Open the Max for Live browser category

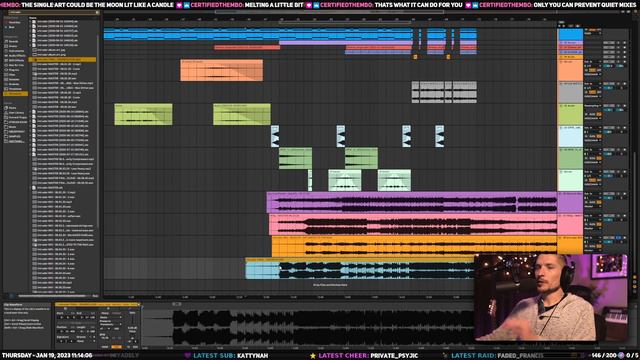click(16, 65)
